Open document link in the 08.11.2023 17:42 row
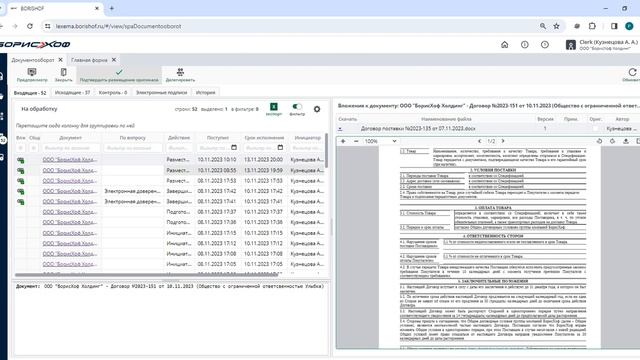 pos(70,191)
